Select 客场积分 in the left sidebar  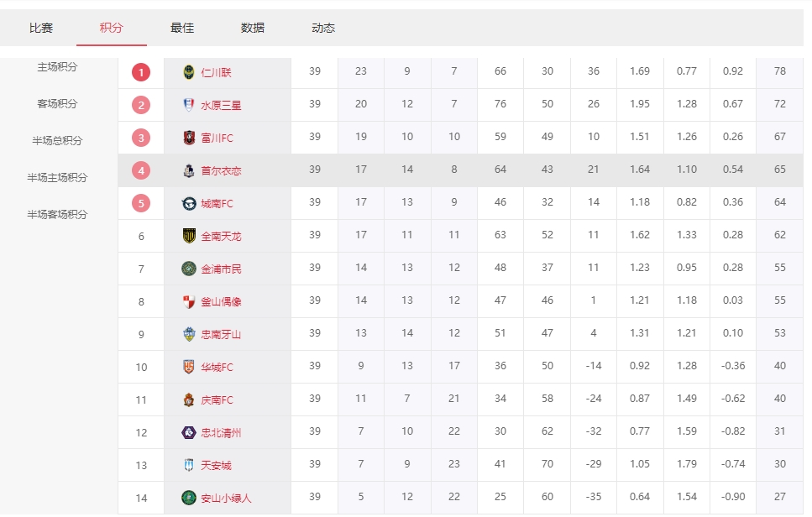57,104
